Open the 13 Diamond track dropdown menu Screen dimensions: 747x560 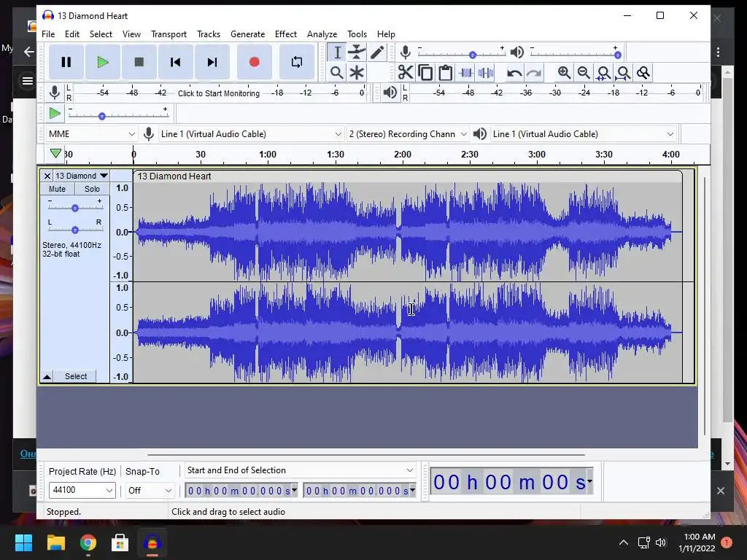pos(82,176)
